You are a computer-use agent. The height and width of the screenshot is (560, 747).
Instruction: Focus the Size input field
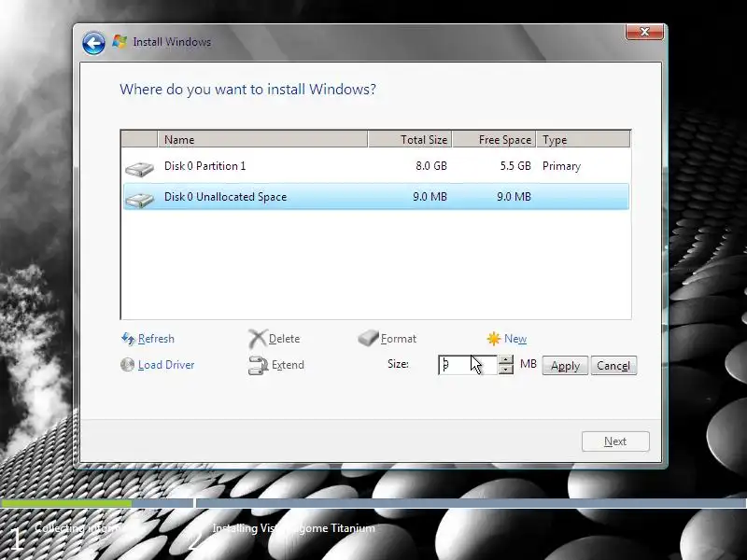(x=468, y=365)
